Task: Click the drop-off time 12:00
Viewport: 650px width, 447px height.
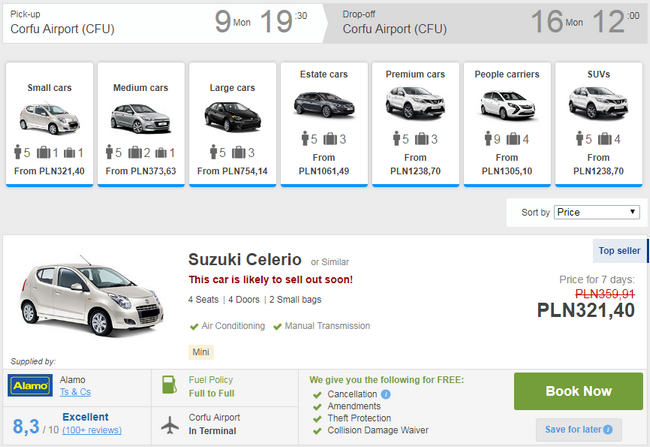Action: click(x=616, y=22)
